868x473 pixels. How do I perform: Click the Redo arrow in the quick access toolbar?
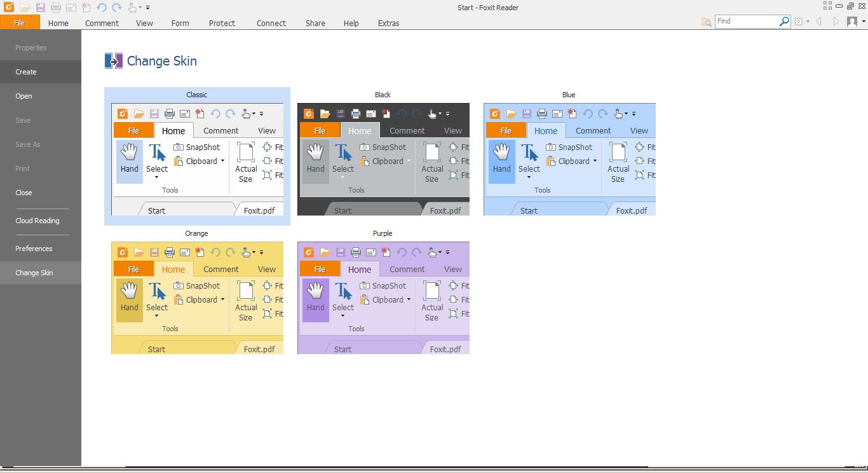pyautogui.click(x=117, y=8)
